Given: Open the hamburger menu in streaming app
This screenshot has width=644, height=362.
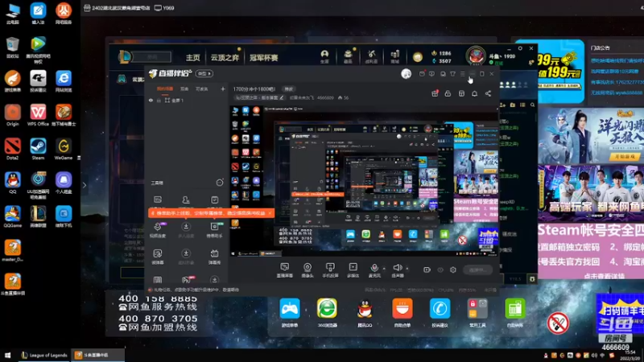Looking at the screenshot, I should coord(462,74).
